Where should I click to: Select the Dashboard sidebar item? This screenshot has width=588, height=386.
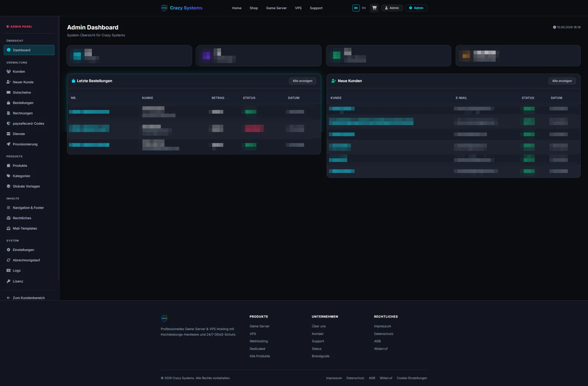(29, 50)
